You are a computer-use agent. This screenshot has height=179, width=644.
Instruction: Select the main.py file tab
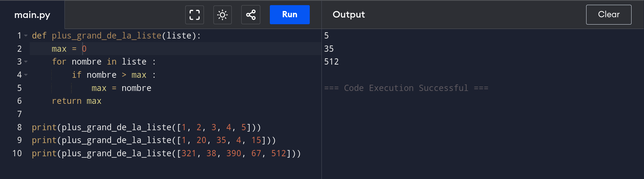pos(32,15)
